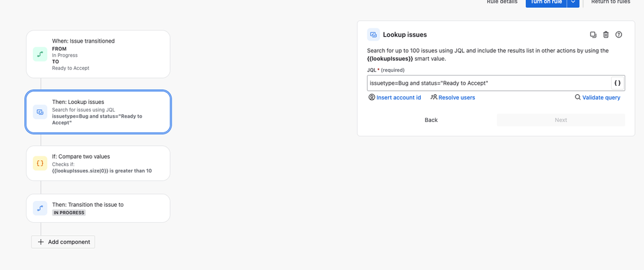Click the curly braces Compare condition icon
The image size is (644, 270).
click(x=40, y=163)
